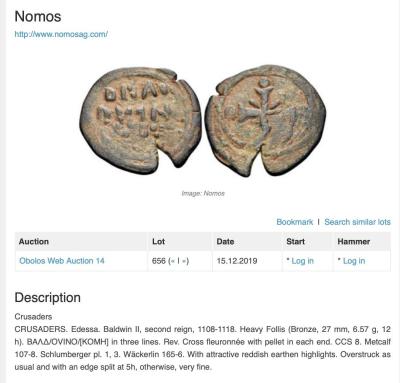Image resolution: width=400 pixels, height=383 pixels.
Task: Click the coin obverse image with inscription
Action: coord(140,120)
